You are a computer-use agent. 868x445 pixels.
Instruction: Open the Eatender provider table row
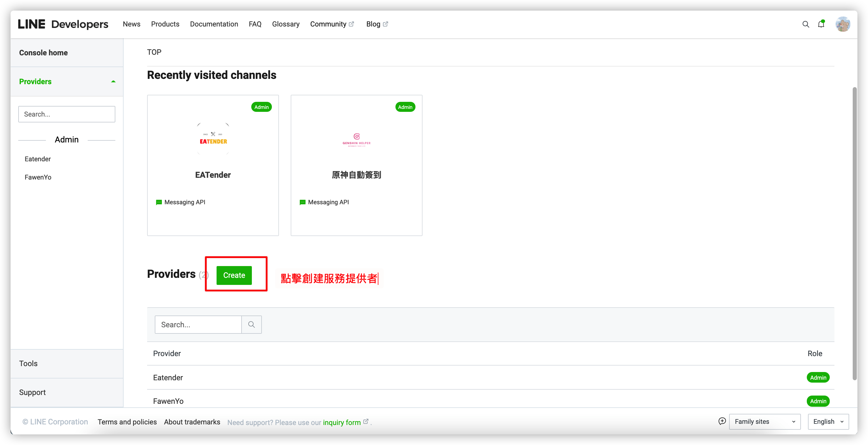click(168, 378)
